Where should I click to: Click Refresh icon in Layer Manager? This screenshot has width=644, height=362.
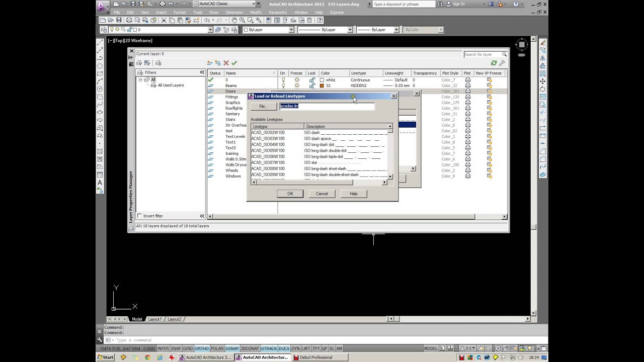pyautogui.click(x=494, y=63)
